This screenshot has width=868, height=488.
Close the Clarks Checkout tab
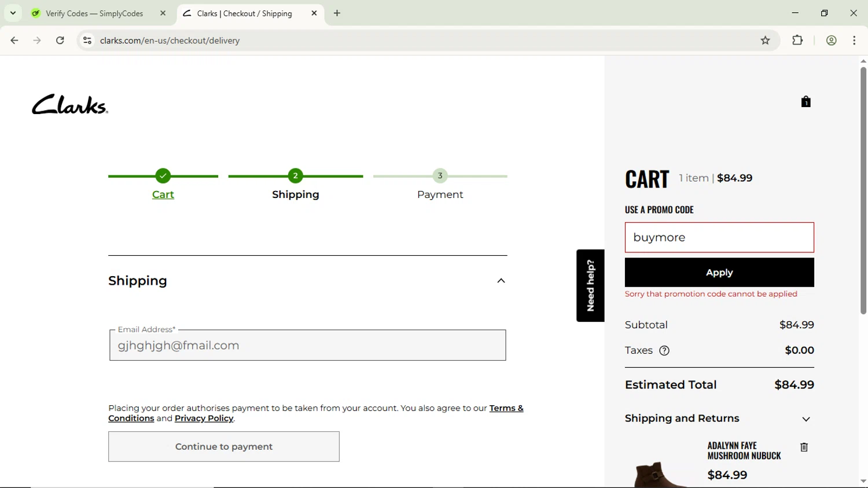[x=314, y=13]
